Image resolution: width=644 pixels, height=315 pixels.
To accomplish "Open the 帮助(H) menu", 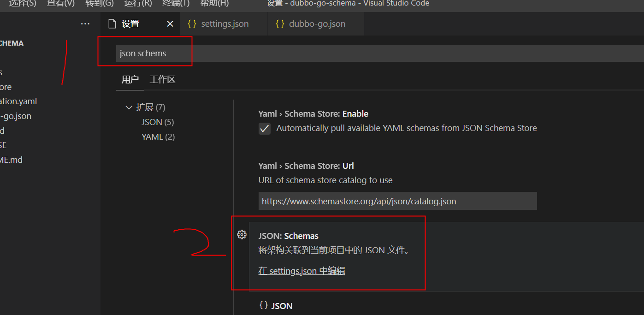I will point(214,3).
